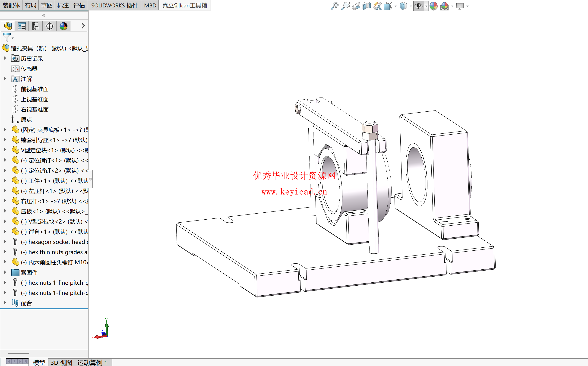The image size is (588, 366).
Task: Click the View Settings monitor icon
Action: 460,6
